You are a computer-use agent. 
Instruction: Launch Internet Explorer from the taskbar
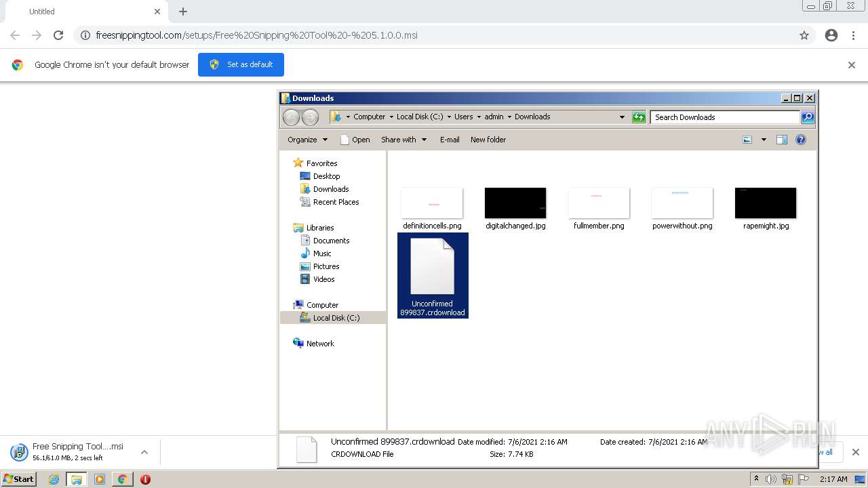click(x=54, y=479)
